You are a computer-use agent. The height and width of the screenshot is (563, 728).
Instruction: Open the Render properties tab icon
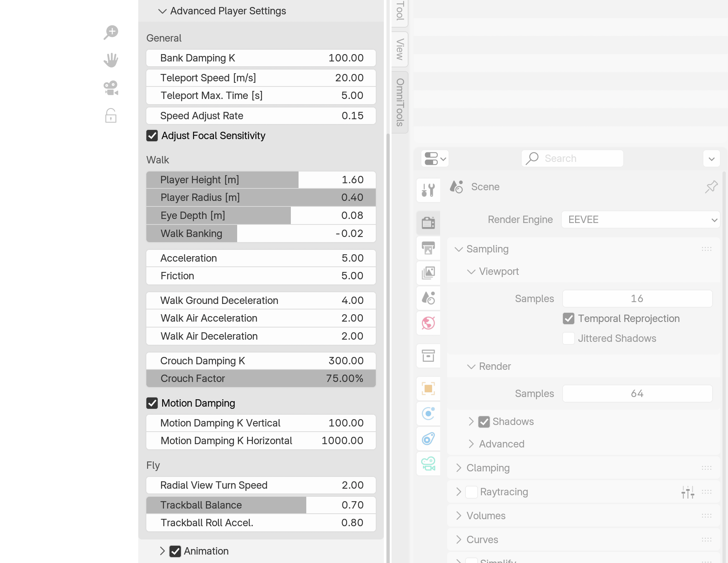point(428,223)
